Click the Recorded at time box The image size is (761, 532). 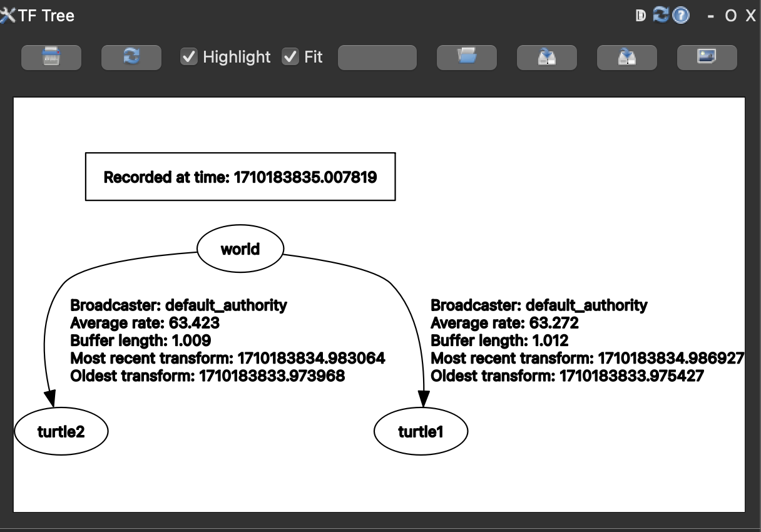pos(240,177)
